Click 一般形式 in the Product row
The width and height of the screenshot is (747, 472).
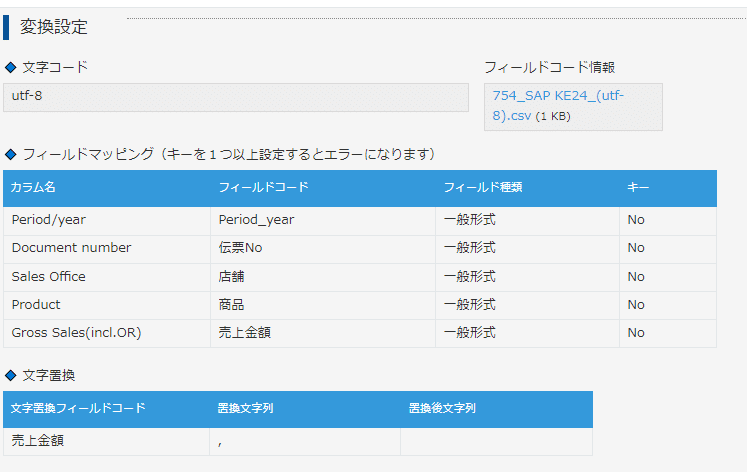click(x=470, y=304)
